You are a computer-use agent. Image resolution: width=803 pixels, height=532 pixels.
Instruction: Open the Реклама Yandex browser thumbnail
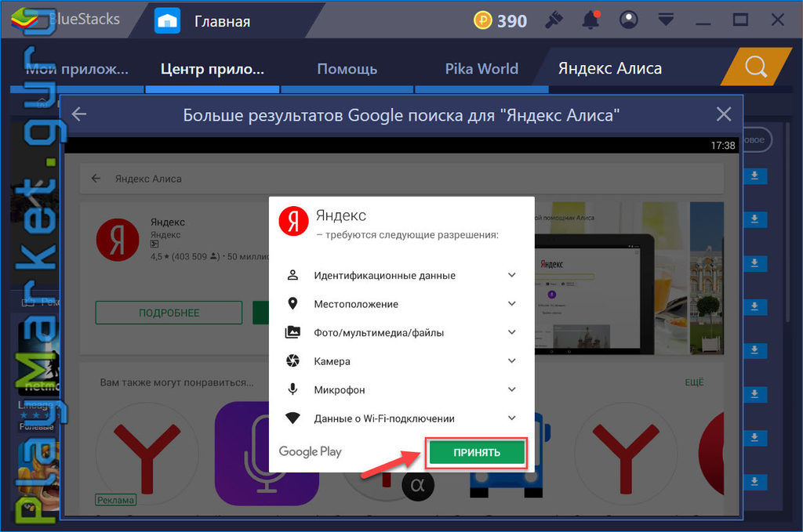pos(147,454)
